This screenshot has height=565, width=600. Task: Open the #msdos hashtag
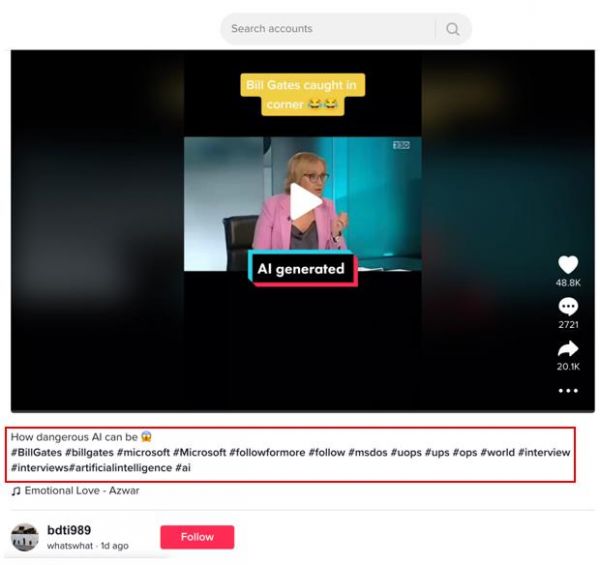(368, 453)
